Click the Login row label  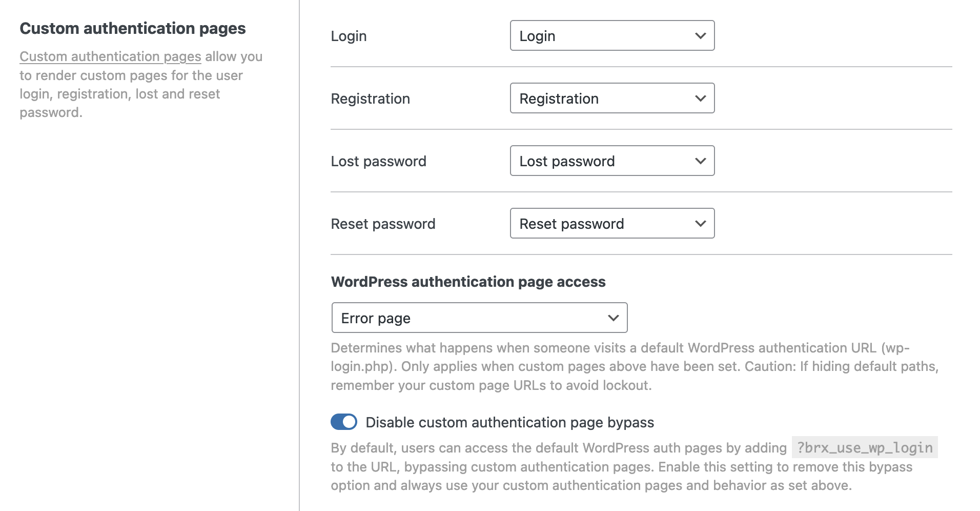[349, 35]
